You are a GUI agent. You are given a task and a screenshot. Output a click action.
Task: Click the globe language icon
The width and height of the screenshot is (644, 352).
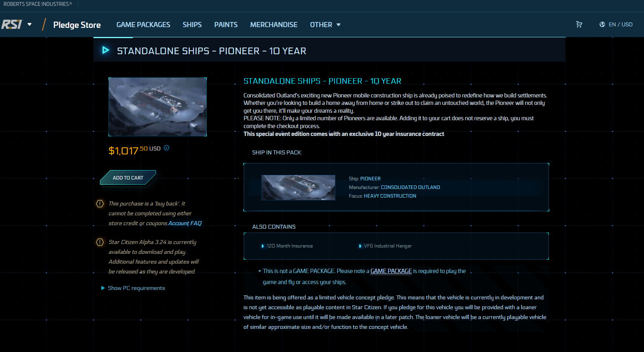click(x=602, y=24)
